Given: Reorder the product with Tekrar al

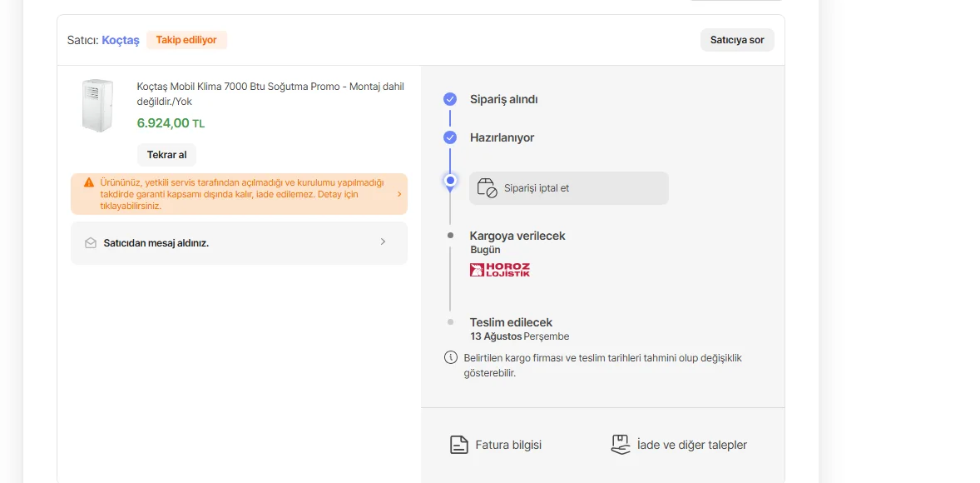Looking at the screenshot, I should (166, 155).
